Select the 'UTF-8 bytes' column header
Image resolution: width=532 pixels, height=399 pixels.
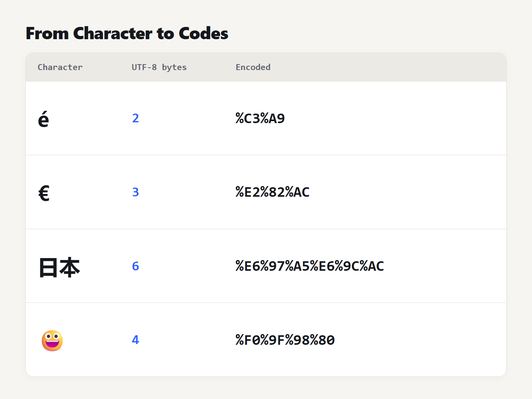(159, 67)
